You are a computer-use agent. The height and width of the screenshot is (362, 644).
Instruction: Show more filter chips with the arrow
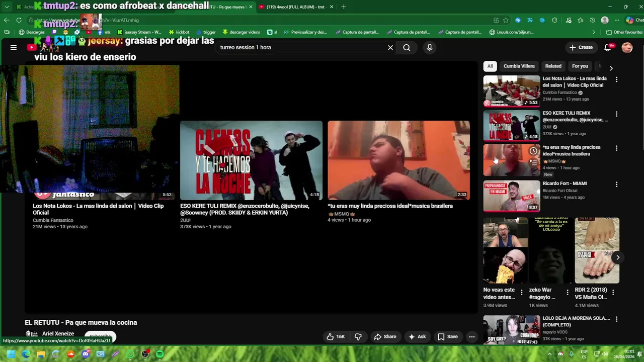coord(611,68)
